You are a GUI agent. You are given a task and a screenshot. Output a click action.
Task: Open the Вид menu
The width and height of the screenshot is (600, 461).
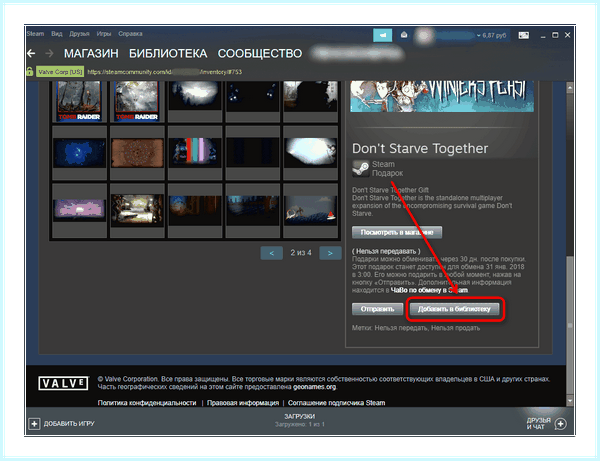pos(57,34)
